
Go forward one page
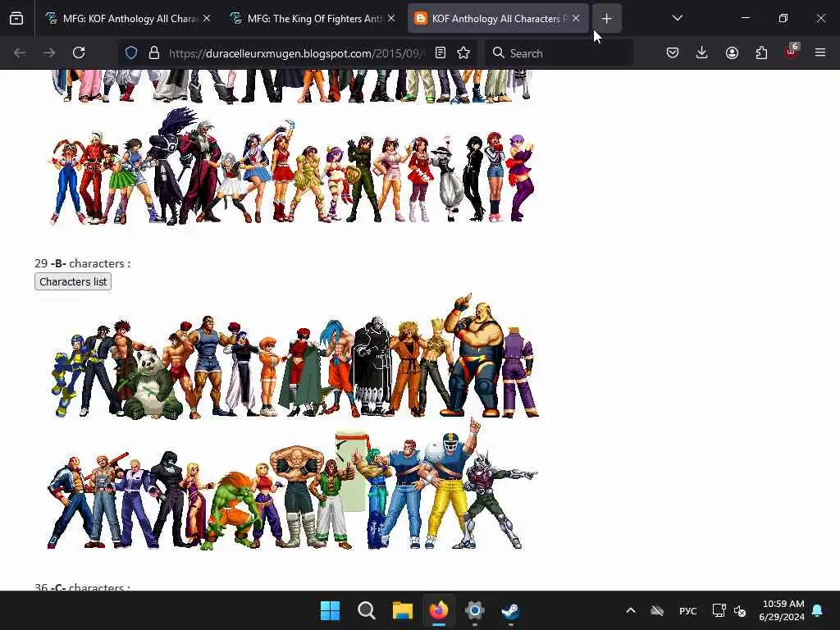pos(49,52)
